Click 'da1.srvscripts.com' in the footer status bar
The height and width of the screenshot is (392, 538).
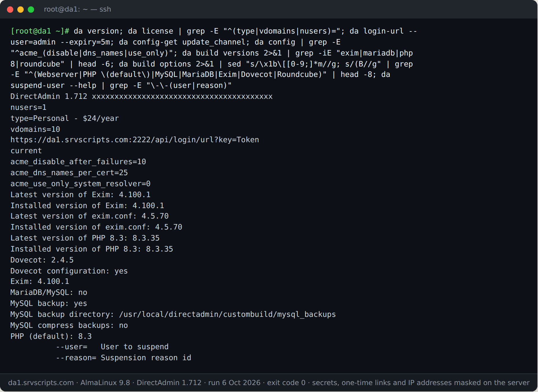click(x=41, y=382)
